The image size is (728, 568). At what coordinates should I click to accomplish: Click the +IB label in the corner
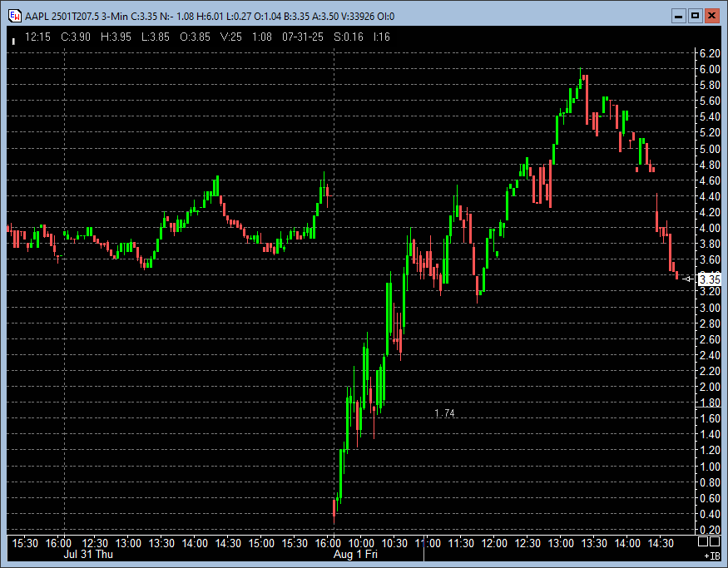711,556
